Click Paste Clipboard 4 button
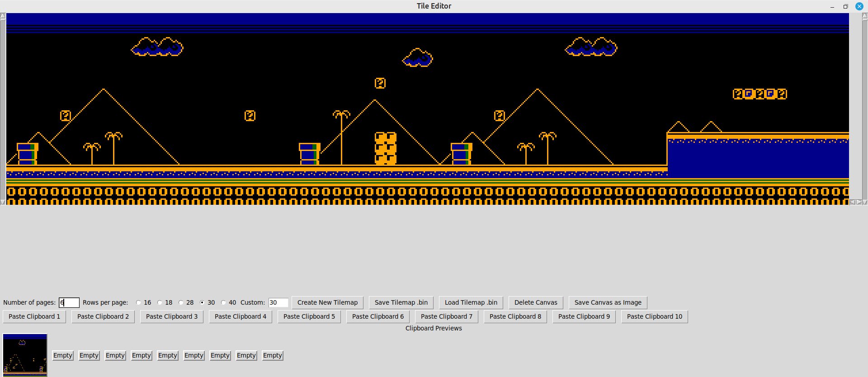868x377 pixels. point(241,316)
